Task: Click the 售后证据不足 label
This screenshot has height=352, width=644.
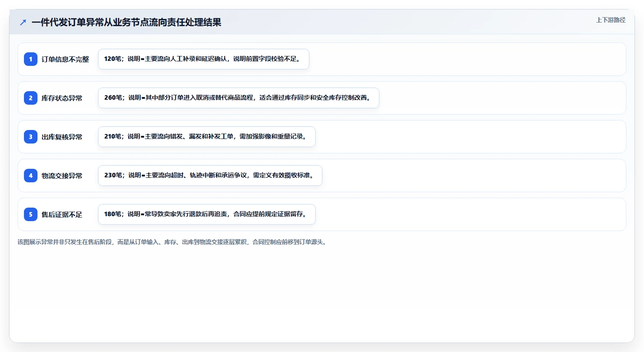Action: click(62, 214)
